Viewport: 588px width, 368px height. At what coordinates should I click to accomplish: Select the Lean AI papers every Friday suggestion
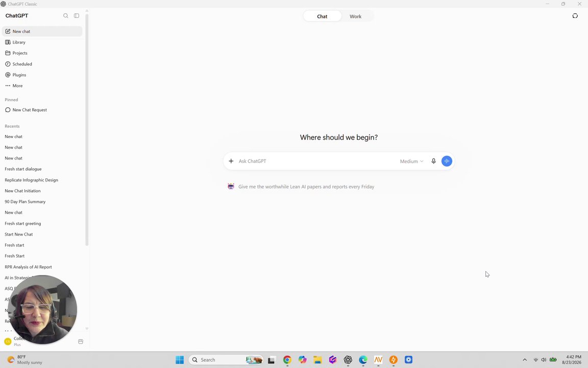(x=306, y=187)
